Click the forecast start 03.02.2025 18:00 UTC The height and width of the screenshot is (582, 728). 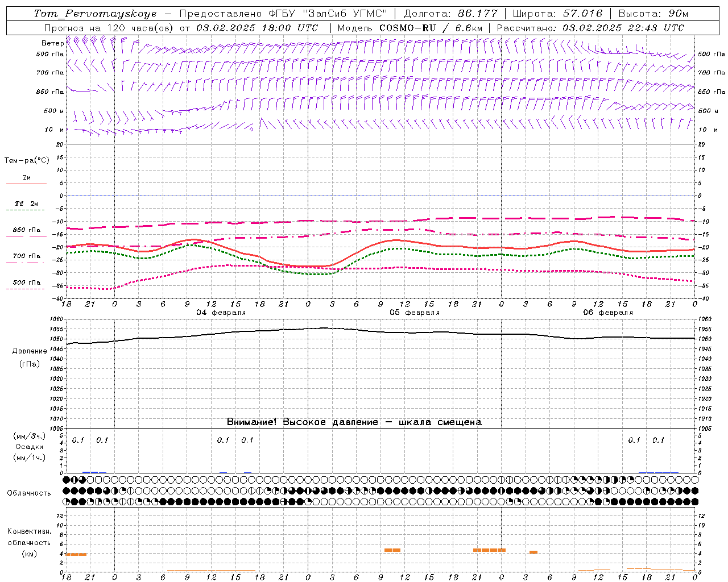coord(257,28)
